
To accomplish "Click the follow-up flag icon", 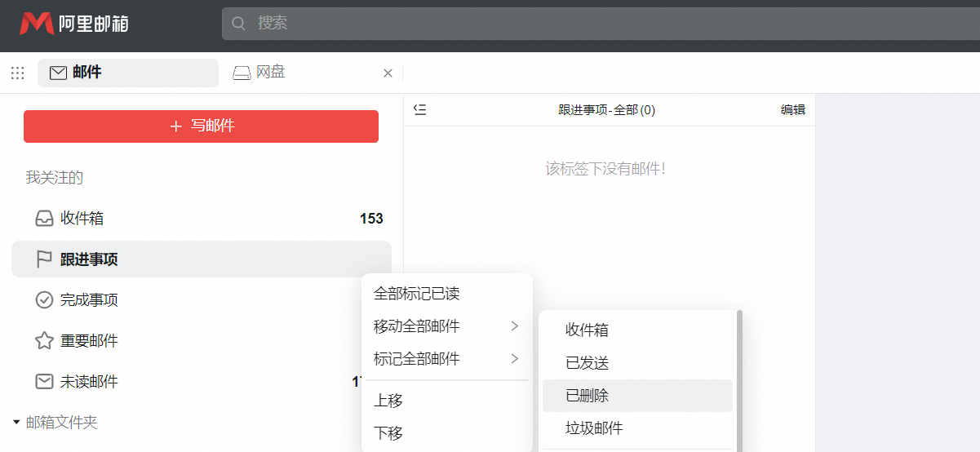I will [x=44, y=259].
